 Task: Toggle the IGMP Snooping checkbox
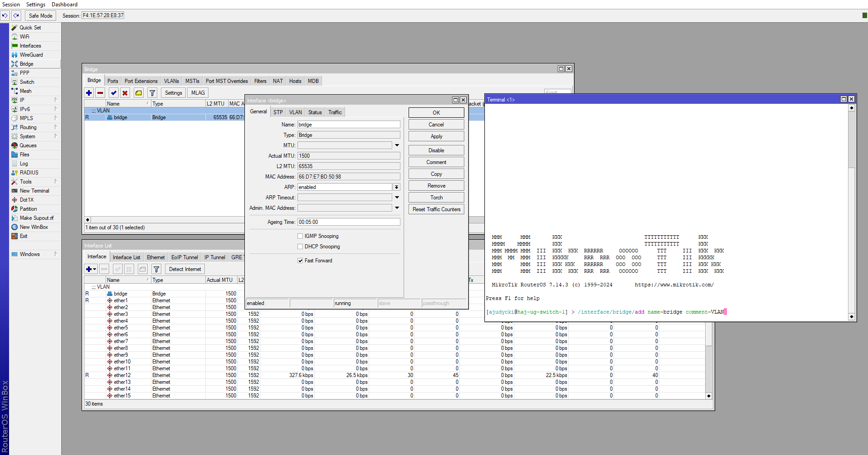tap(300, 236)
